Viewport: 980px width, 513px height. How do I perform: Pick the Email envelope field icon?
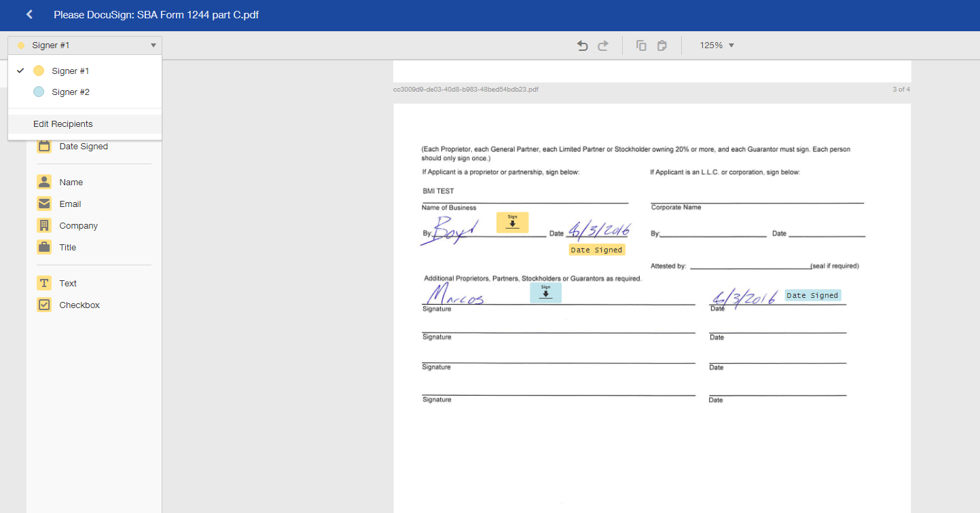coord(44,204)
